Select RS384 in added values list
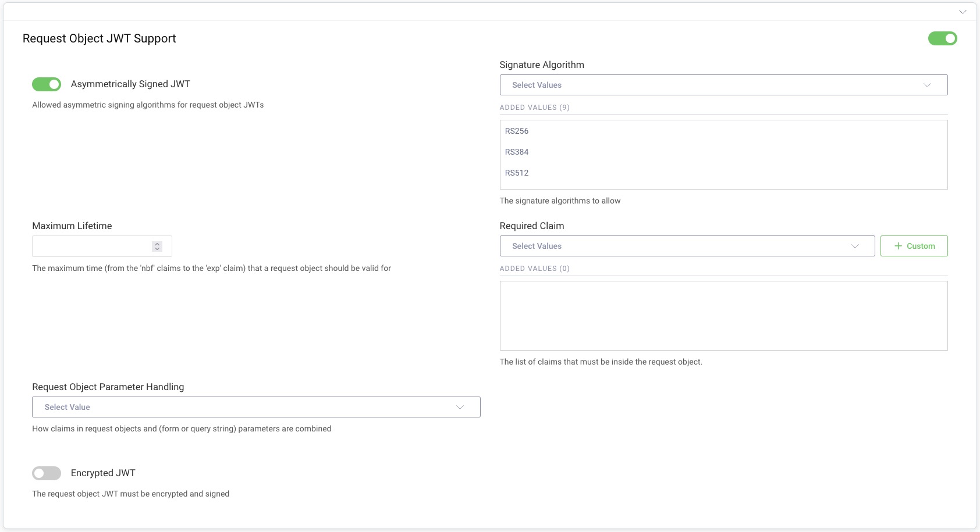This screenshot has width=980, height=532. point(517,152)
